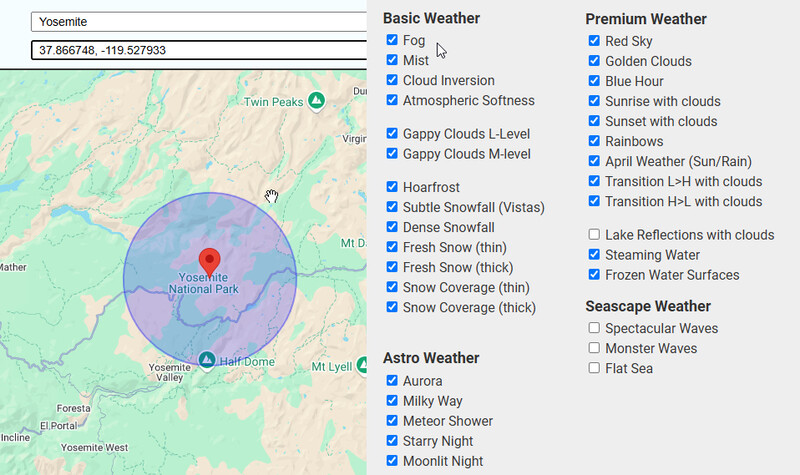This screenshot has width=800, height=475.
Task: Click the coordinates input field
Action: (199, 50)
